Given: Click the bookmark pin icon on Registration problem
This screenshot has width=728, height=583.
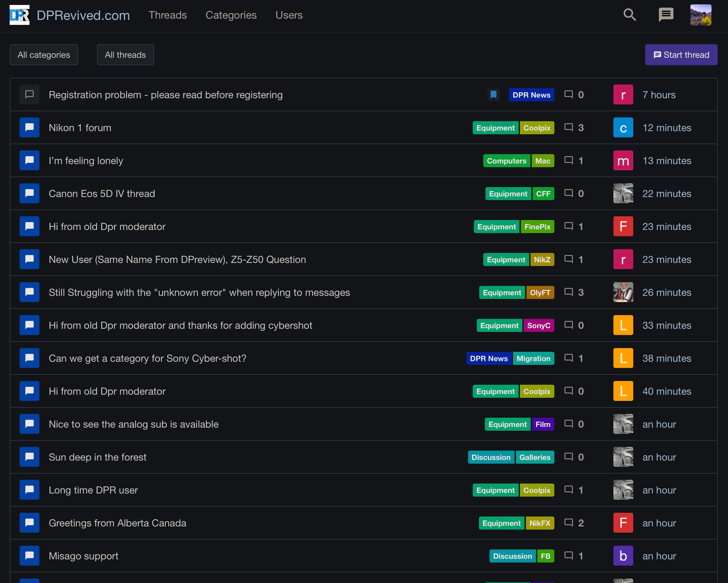Looking at the screenshot, I should click(493, 94).
